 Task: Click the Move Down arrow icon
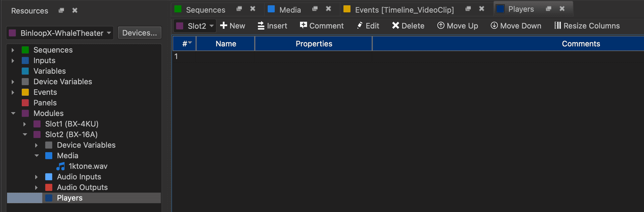coord(494,25)
